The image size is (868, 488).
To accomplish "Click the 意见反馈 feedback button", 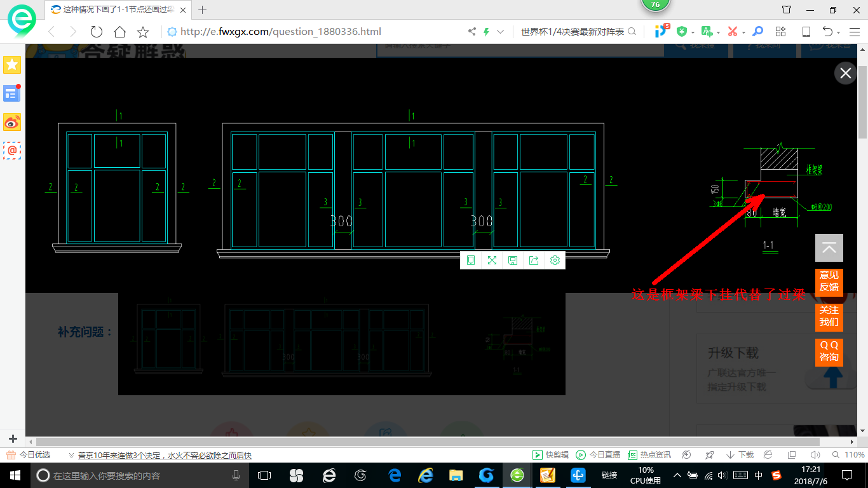I will [829, 281].
